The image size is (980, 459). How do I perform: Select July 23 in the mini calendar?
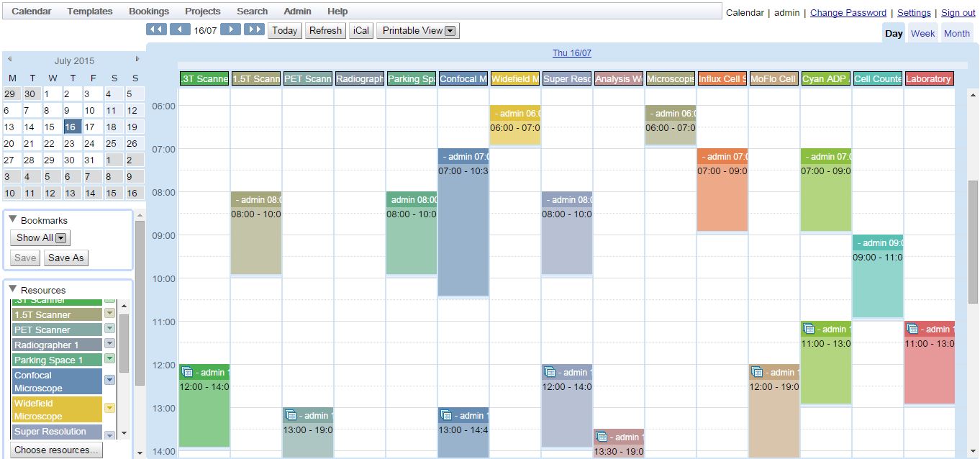(x=71, y=143)
